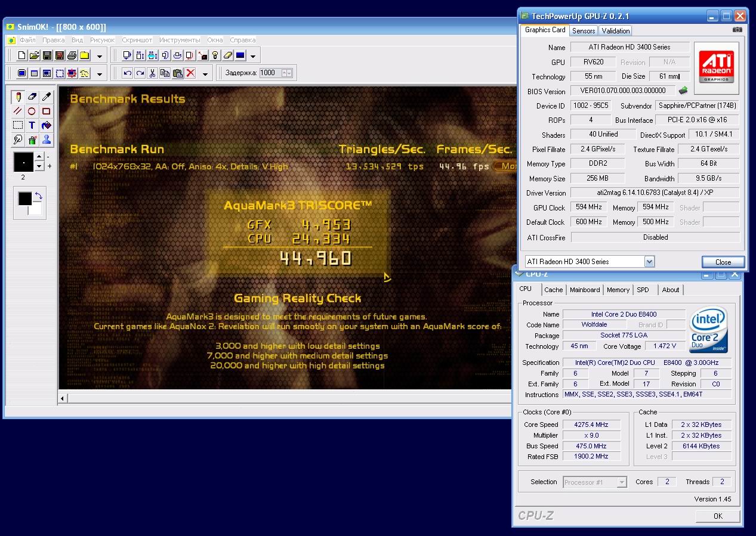Open the Правка menu
Screen dimensions: 756x536
point(54,40)
